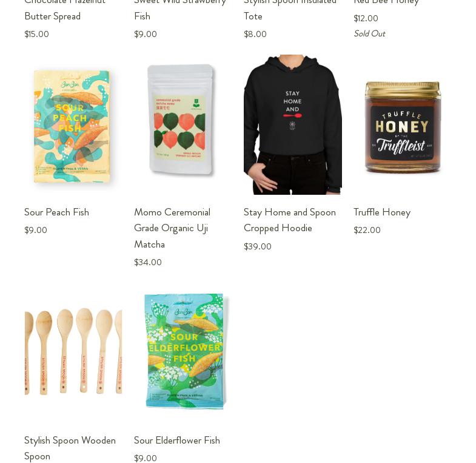Image resolution: width=476 pixels, height=463 pixels.
Task: Click the Sour Elderflower Fish title
Action: [x=177, y=440]
